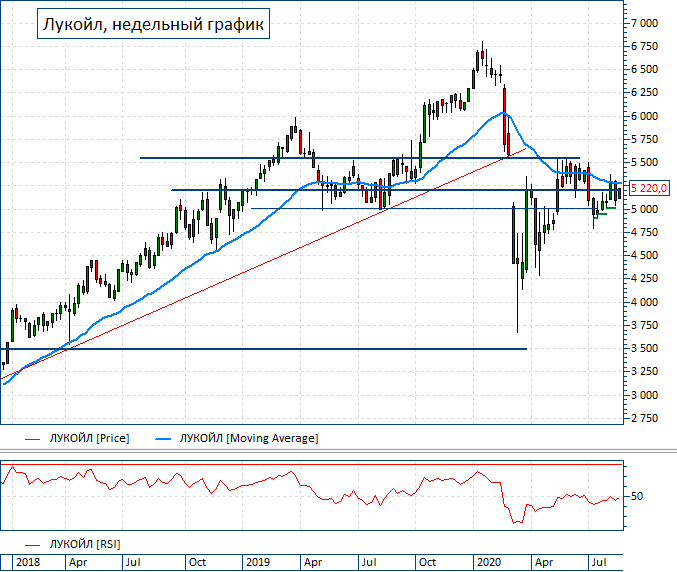Select the 2 750 price axis label
Image resolution: width=677 pixels, height=572 pixels.
point(645,418)
